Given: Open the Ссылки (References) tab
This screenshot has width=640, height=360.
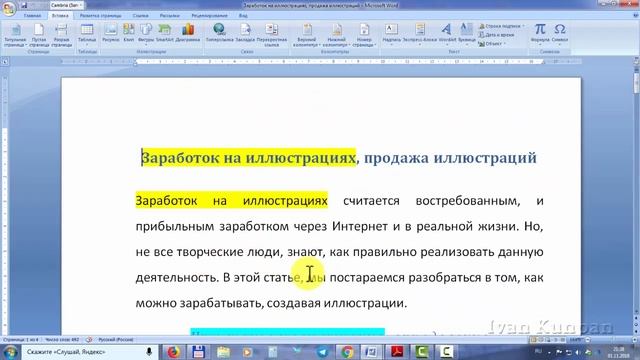Looking at the screenshot, I should [140, 16].
